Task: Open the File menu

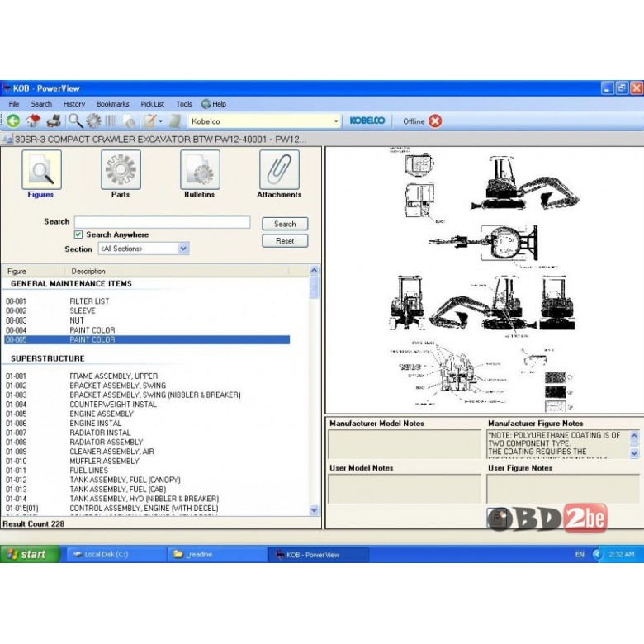Action: pos(13,104)
